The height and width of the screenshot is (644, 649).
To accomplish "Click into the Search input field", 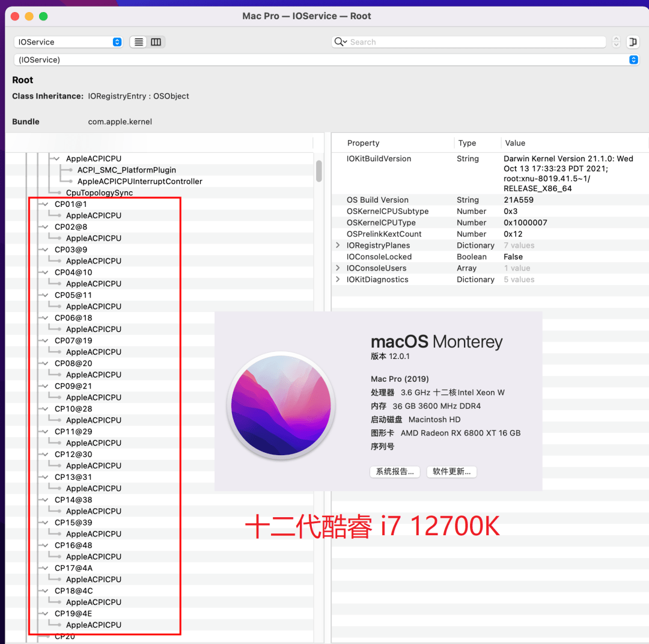I will coord(475,42).
